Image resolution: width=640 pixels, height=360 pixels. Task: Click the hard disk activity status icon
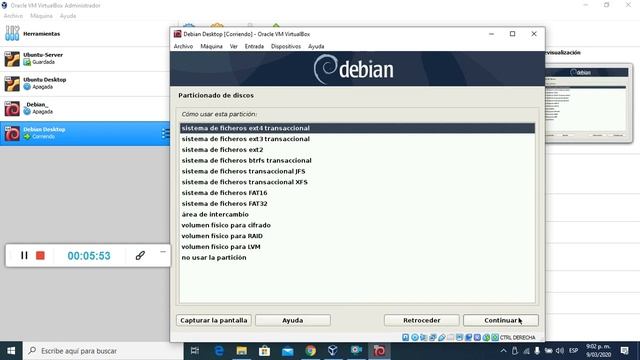pos(405,338)
